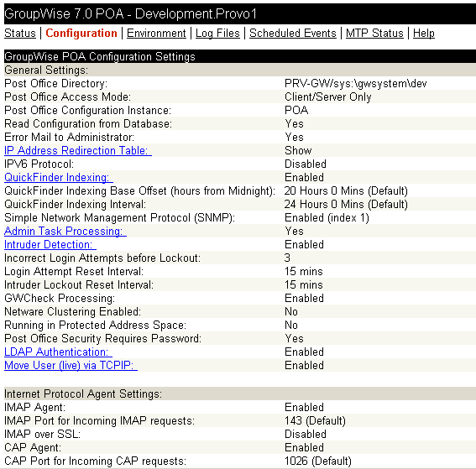Click '15 mins' for Intruder Lockout Reset

click(304, 284)
